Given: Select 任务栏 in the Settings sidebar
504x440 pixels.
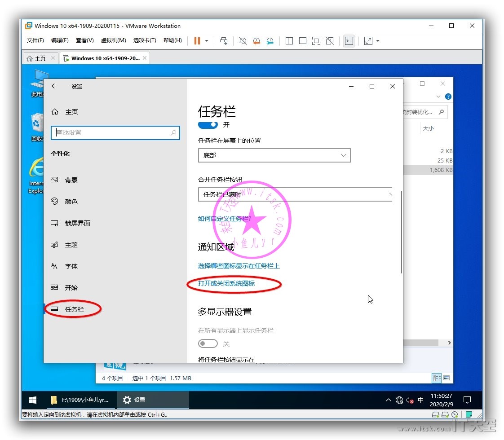Looking at the screenshot, I should click(x=67, y=309).
